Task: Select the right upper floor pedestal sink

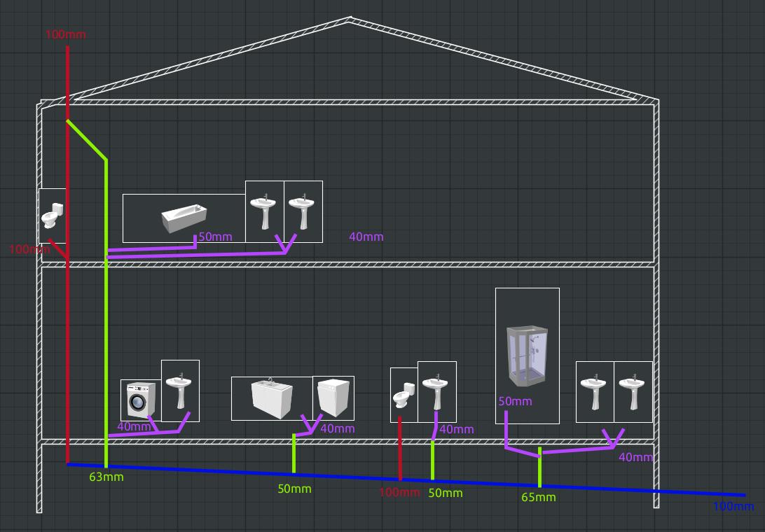Action: pyautogui.click(x=303, y=211)
